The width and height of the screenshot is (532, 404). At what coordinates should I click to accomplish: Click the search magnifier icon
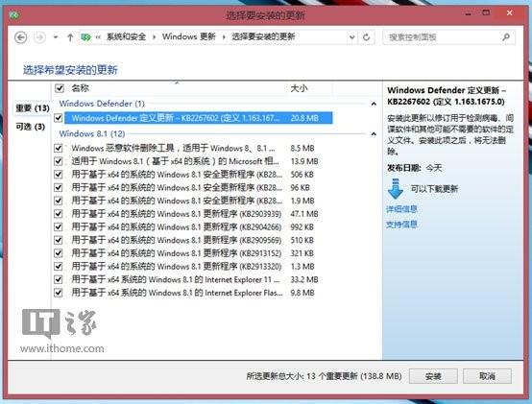tap(506, 36)
